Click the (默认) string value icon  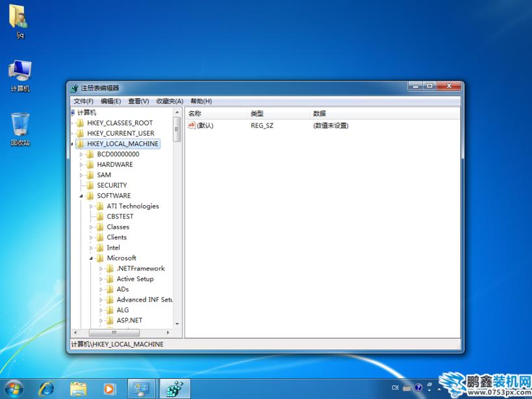click(192, 125)
